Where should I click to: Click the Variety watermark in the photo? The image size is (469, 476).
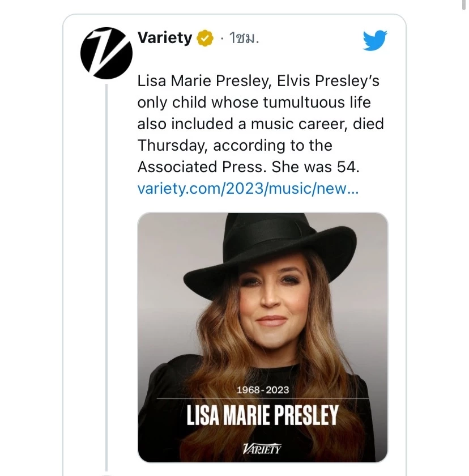[262, 449]
